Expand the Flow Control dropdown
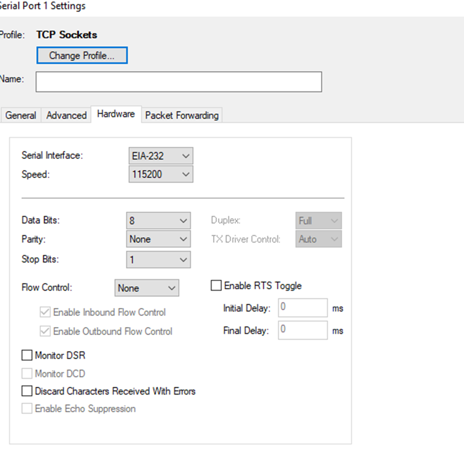The height and width of the screenshot is (476, 464). (x=147, y=288)
